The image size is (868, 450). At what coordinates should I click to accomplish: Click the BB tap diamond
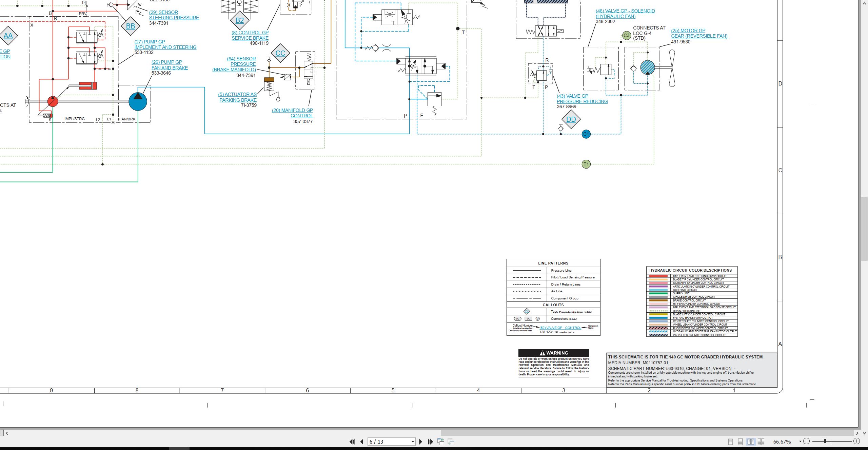coord(131,26)
